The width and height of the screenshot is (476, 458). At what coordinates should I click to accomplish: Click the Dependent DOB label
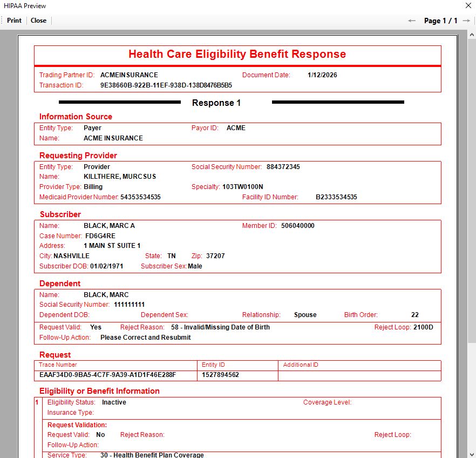(64, 315)
